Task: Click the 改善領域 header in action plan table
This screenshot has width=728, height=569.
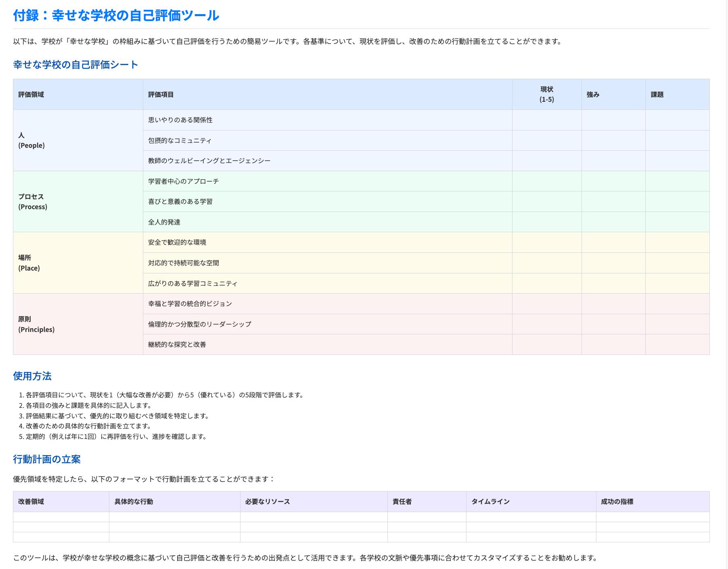Action: [61, 502]
